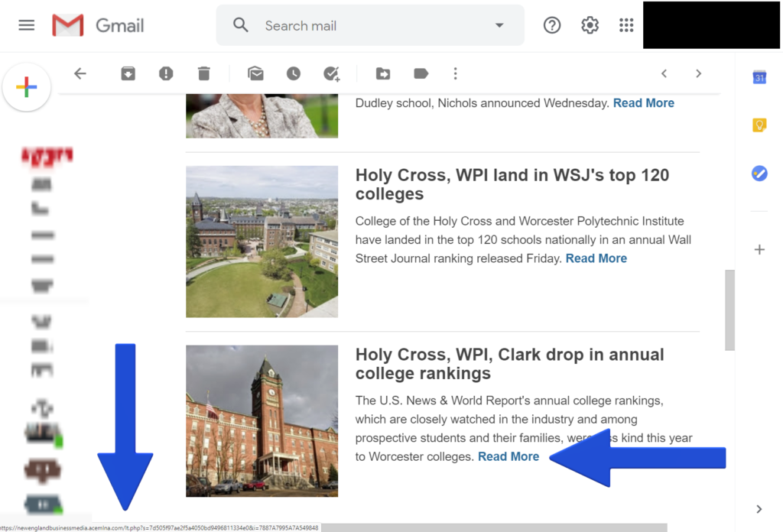Snooze this email with clock icon
Viewport: 783px width, 532px height.
point(294,73)
